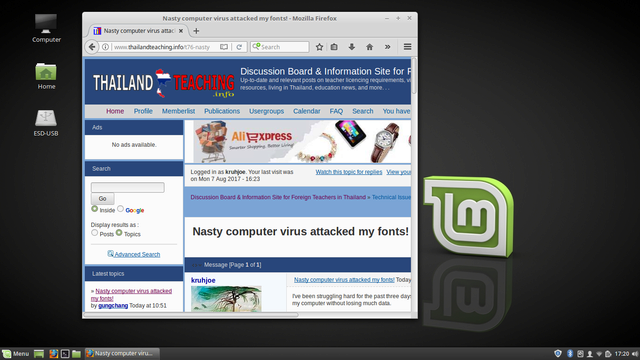Focus the sidebar forum search text field

coord(128,187)
